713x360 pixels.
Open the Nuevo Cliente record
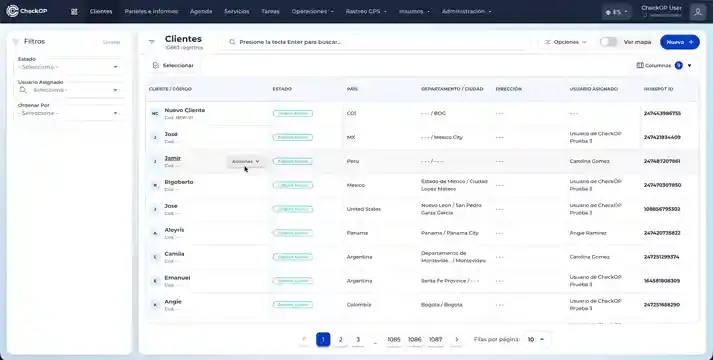click(185, 110)
